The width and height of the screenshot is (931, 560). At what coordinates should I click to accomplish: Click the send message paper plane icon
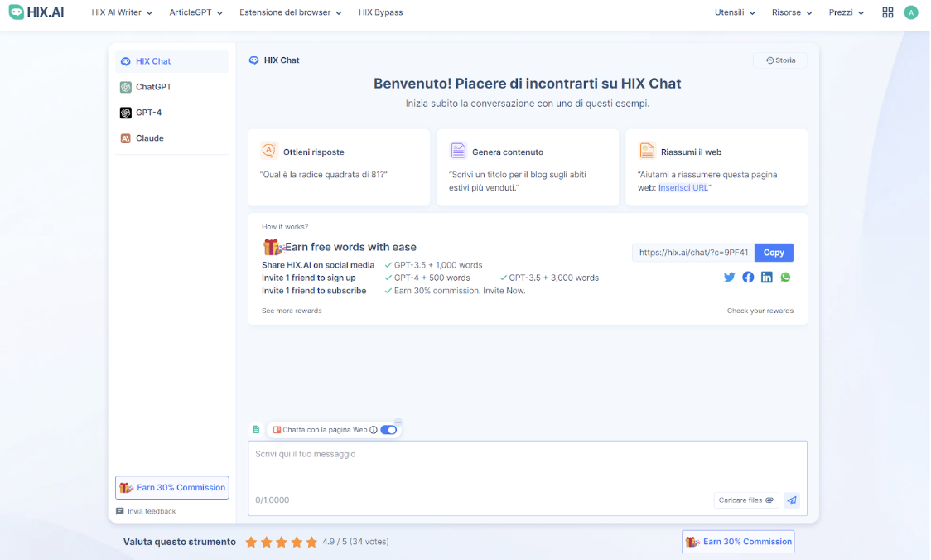(792, 500)
